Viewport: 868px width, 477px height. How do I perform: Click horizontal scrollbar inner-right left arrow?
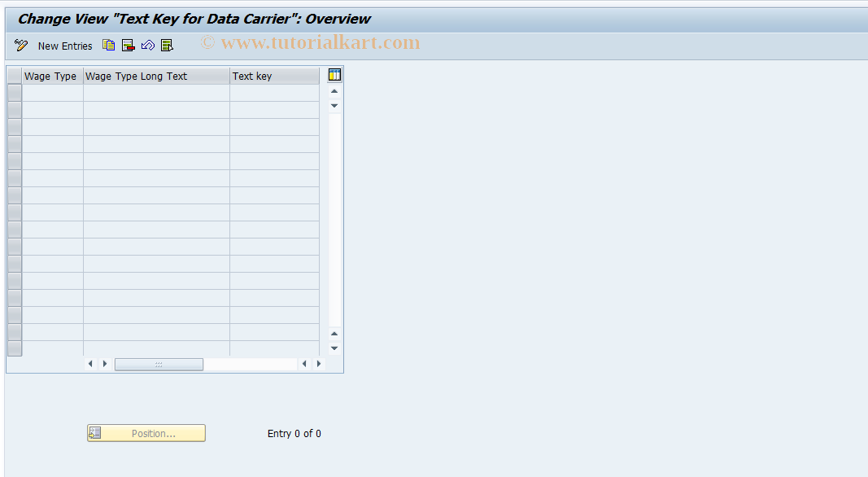pos(304,364)
